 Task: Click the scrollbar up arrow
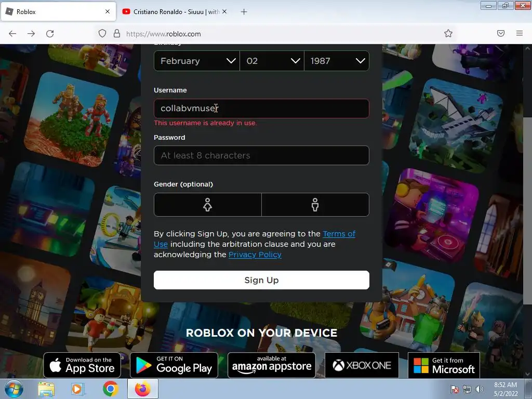[528, 48]
